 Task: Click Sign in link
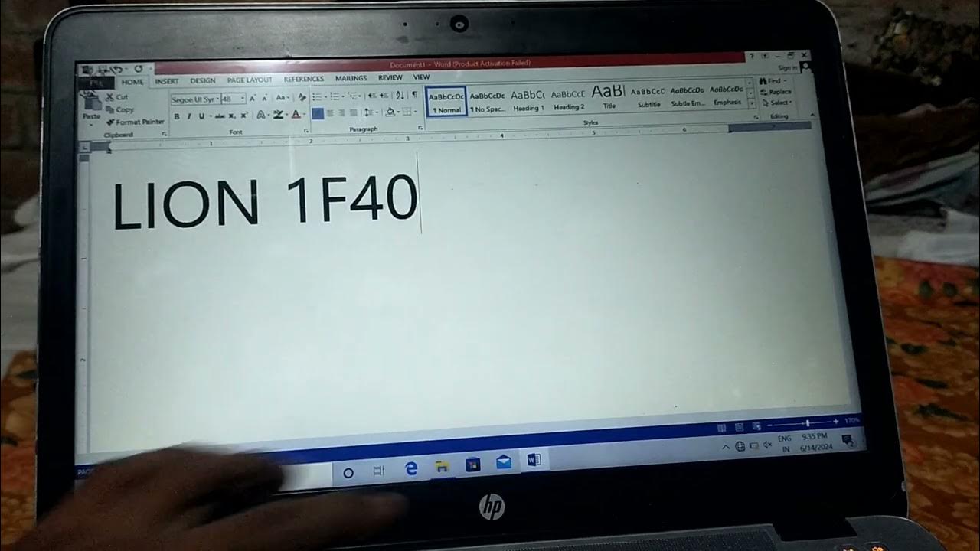(788, 68)
